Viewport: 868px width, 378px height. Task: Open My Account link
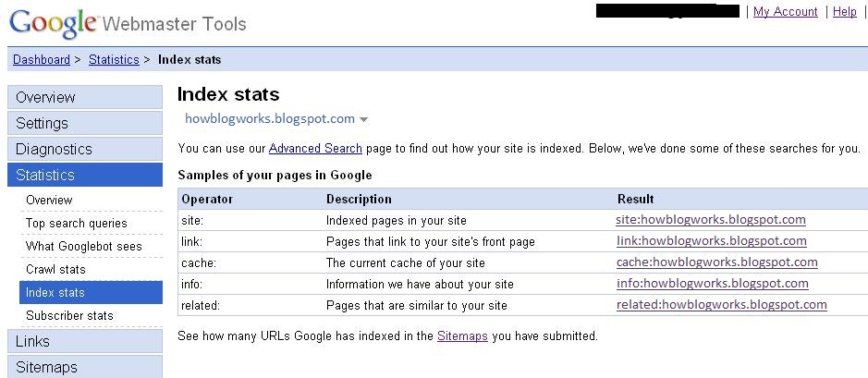click(786, 12)
